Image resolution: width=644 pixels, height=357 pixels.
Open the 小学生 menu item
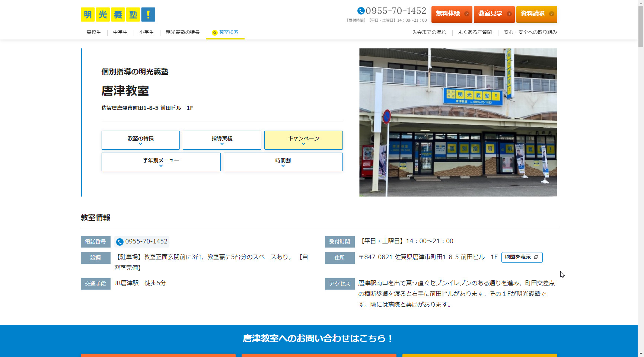[147, 32]
